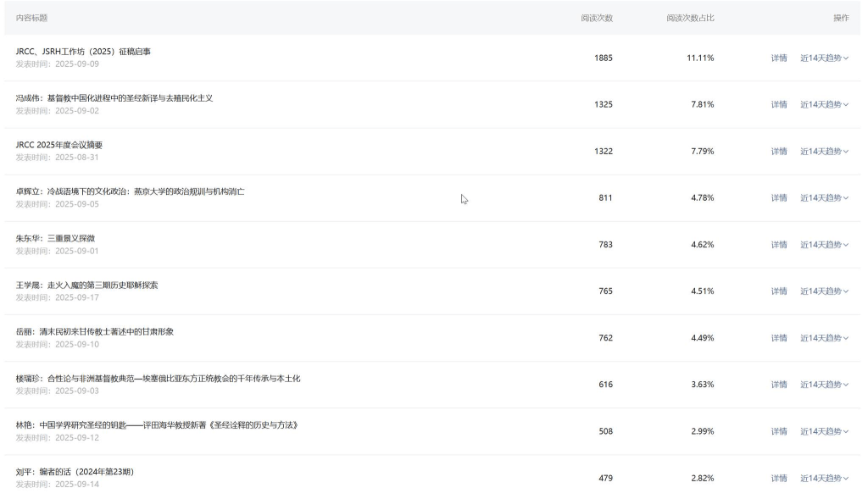Expand 近14天趋势 for 卓辉立 article
Screen dimensions: 868x499
pos(824,197)
